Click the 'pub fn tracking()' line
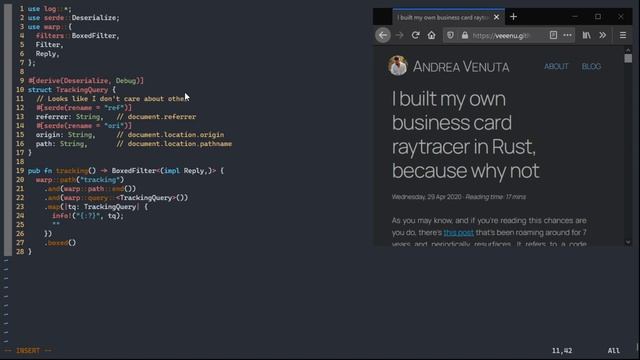640x360 pixels. click(126, 171)
